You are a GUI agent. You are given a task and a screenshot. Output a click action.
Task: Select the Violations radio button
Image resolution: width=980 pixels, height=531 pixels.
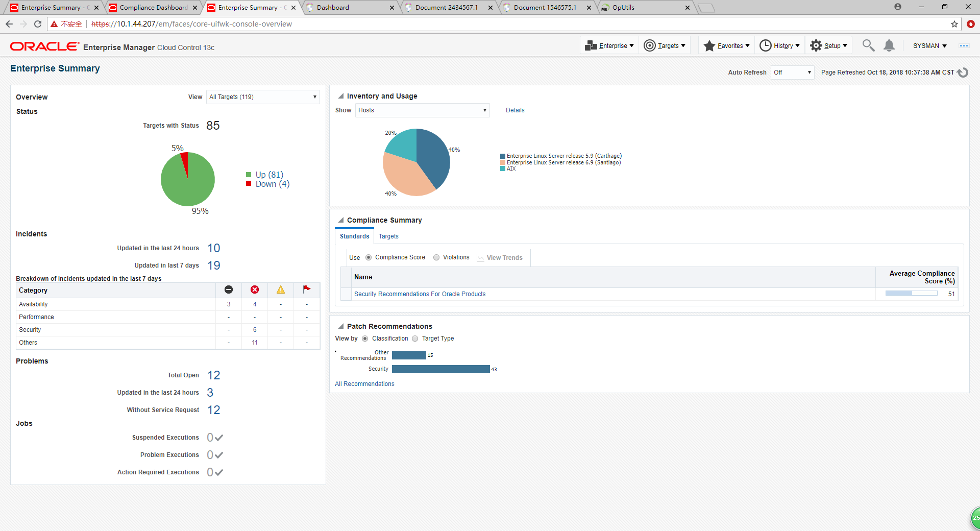click(x=436, y=257)
